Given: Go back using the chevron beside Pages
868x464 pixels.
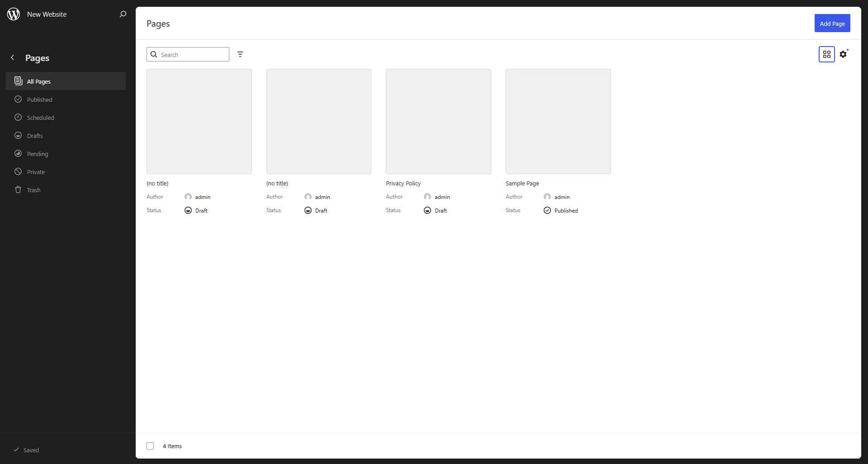Looking at the screenshot, I should coord(13,57).
